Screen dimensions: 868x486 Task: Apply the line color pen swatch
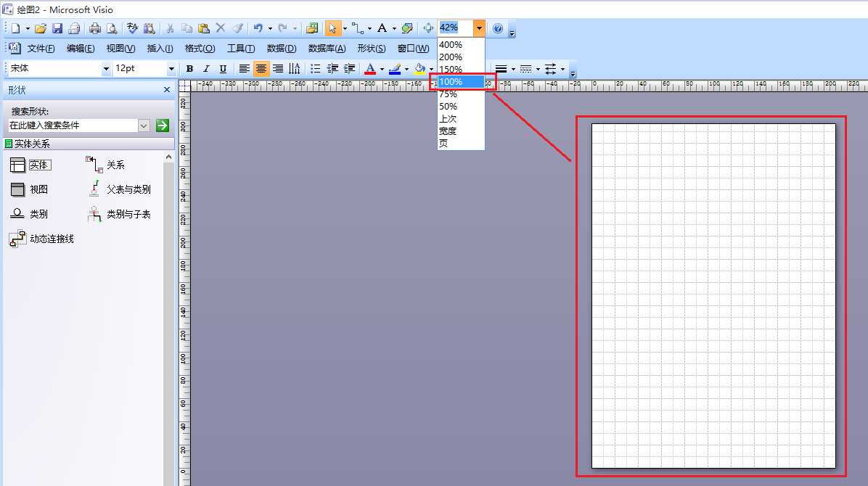click(395, 69)
